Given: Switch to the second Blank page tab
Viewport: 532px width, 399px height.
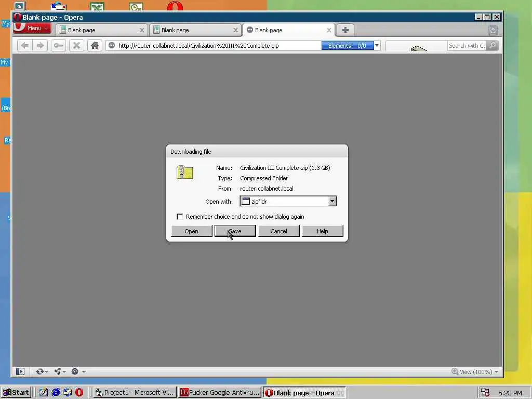Looking at the screenshot, I should click(195, 30).
